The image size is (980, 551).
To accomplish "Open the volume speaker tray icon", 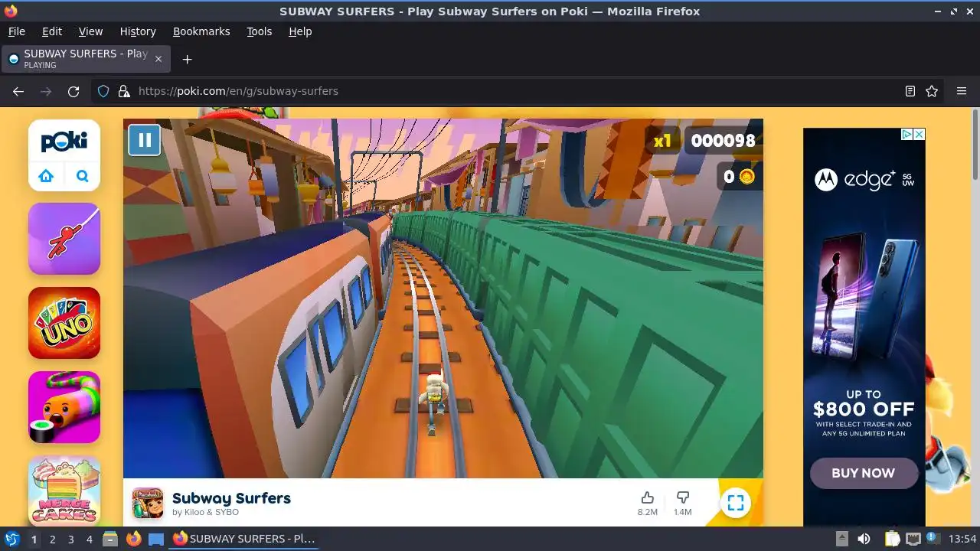I will pos(864,539).
